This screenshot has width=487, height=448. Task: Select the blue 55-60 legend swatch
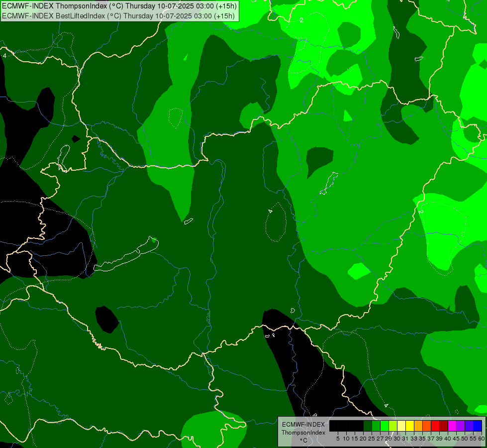pyautogui.click(x=478, y=426)
